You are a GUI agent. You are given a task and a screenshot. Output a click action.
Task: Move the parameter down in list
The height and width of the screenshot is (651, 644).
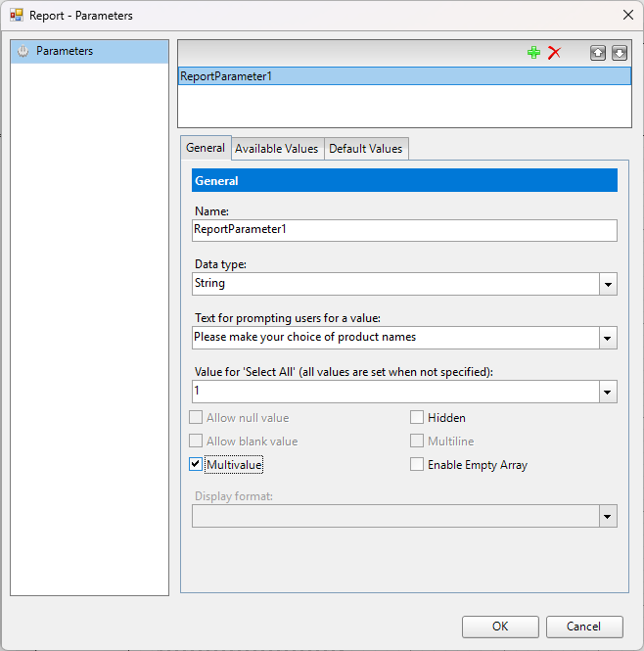620,53
